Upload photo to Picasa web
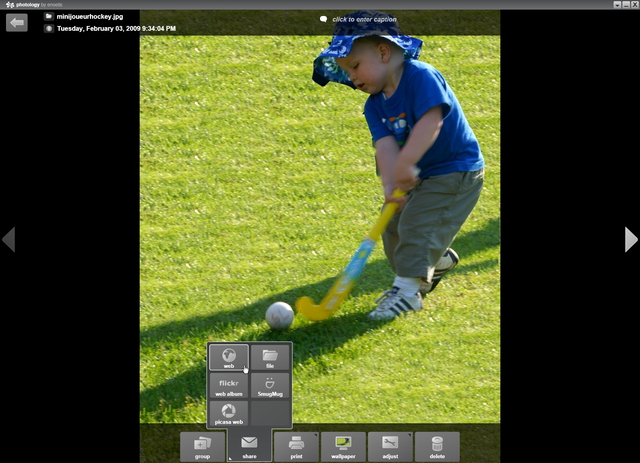Screen dimensions: 640x463 [x=229, y=414]
